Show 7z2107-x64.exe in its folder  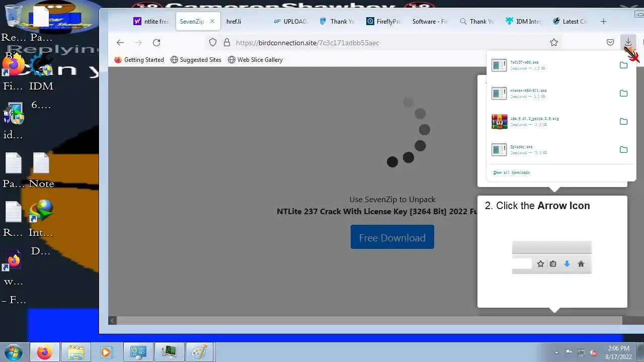pos(623,65)
